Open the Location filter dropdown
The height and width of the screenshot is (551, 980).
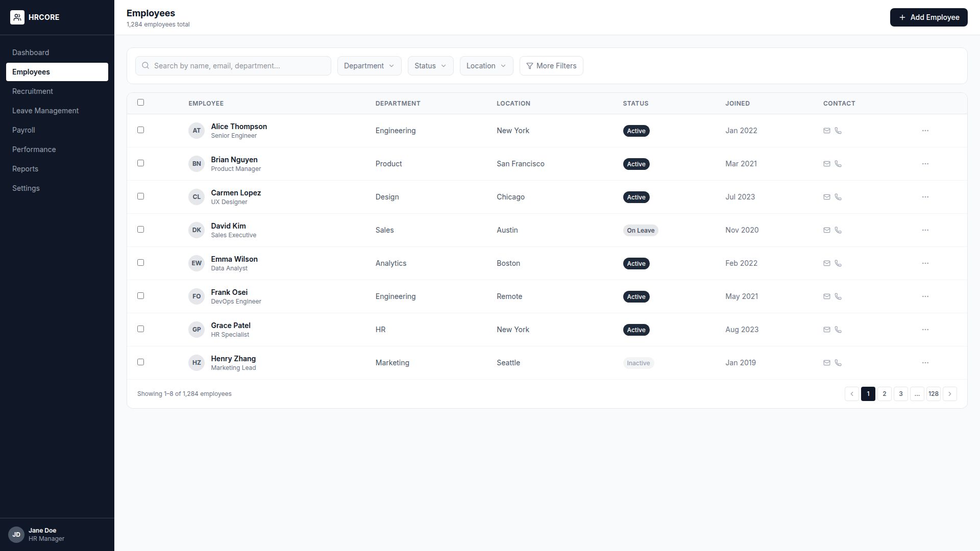click(486, 66)
